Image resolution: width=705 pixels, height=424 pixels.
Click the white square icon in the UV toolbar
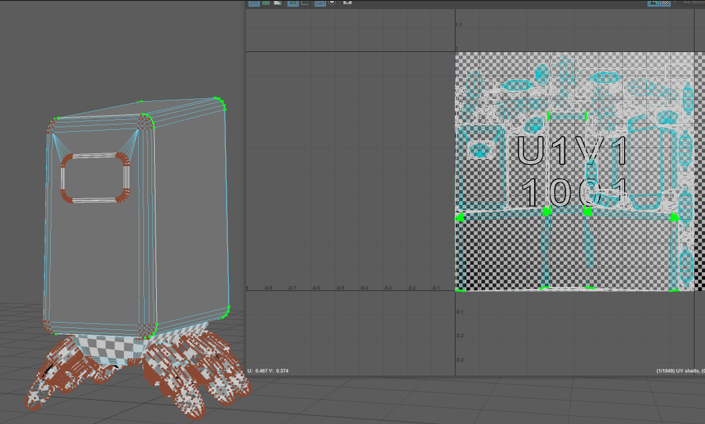(x=347, y=3)
